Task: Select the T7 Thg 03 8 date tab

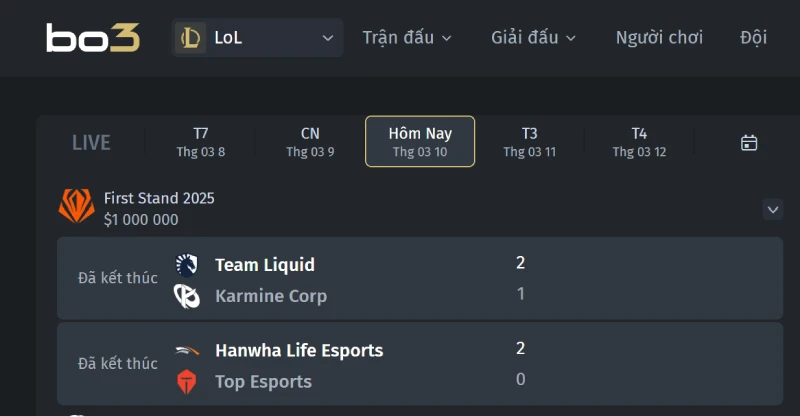Action: 201,142
